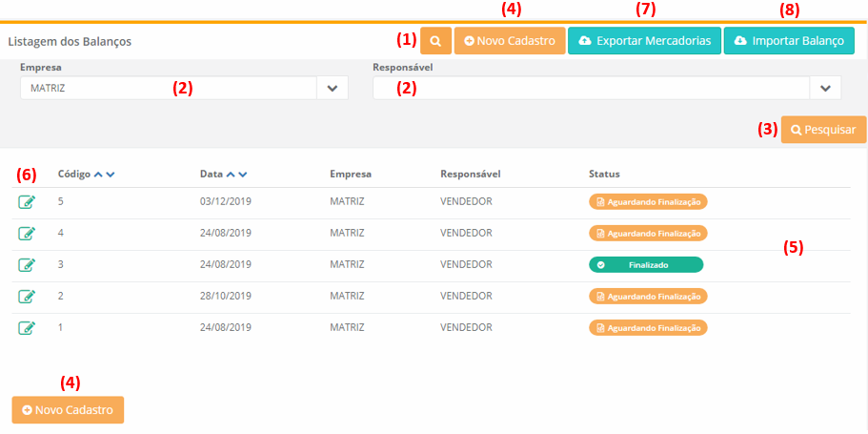Sort Código column descending arrow
Image resolution: width=868 pixels, height=434 pixels.
pos(111,175)
